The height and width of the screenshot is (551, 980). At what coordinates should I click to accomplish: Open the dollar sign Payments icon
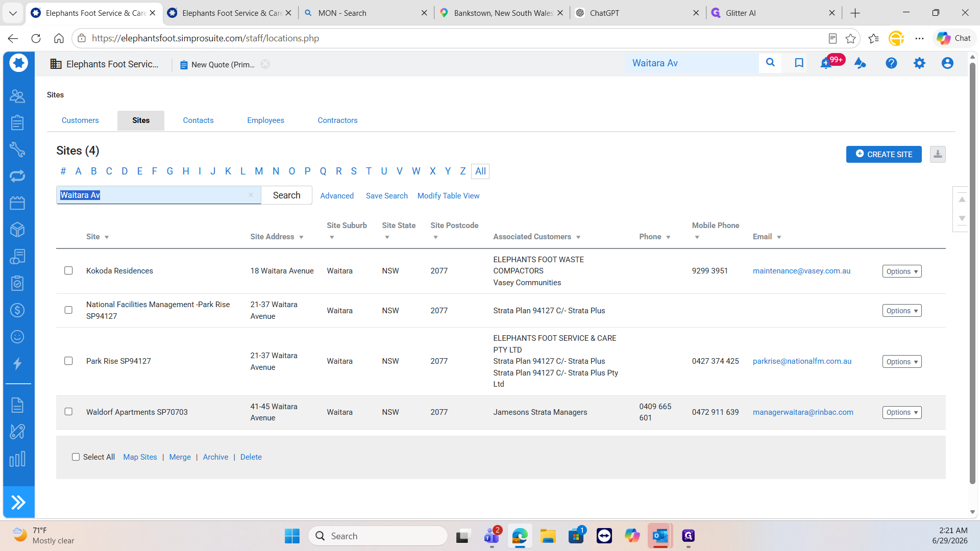pyautogui.click(x=17, y=310)
